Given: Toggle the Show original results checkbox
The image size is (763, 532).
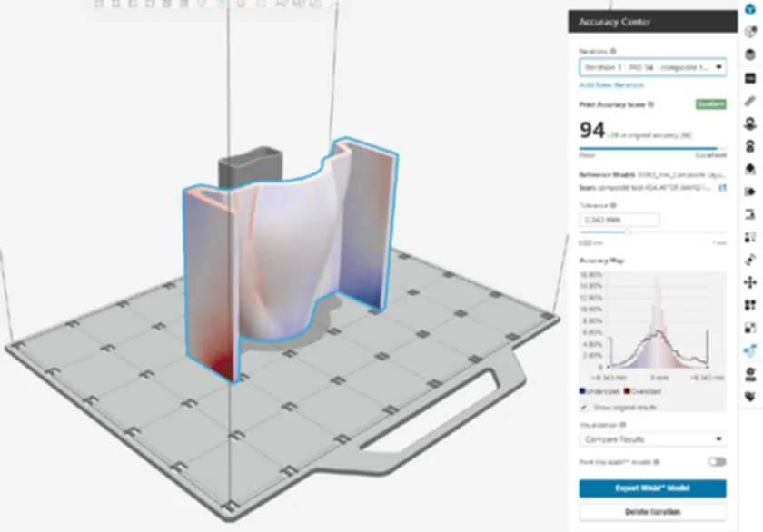Looking at the screenshot, I should pos(584,406).
